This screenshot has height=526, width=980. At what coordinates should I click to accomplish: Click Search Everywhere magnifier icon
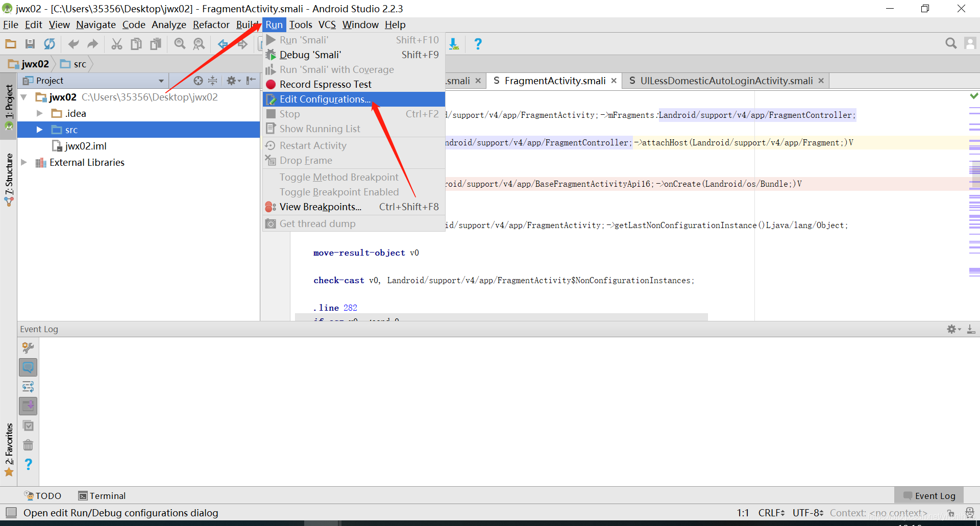click(x=951, y=43)
